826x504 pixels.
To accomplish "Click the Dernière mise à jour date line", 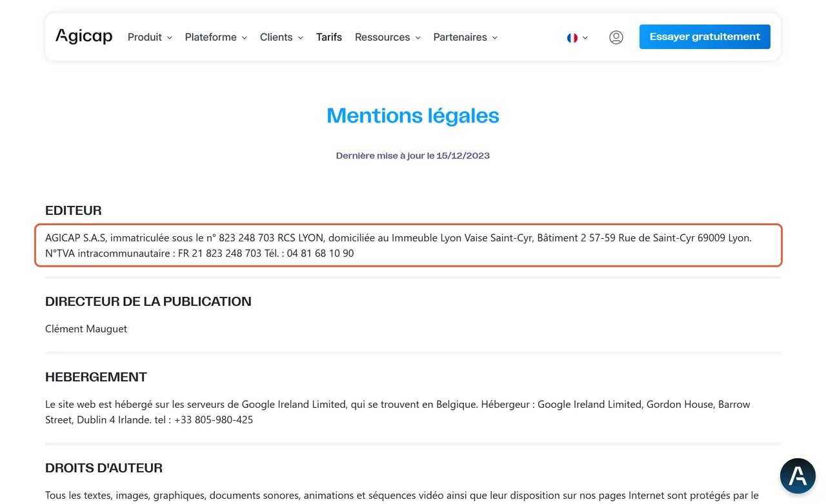I will (x=413, y=156).
